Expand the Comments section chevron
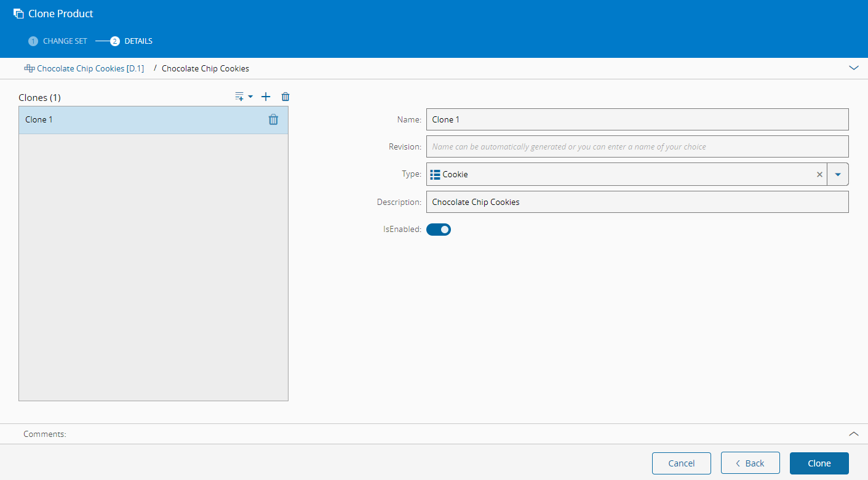Screen dimensions: 868x480 point(853,434)
